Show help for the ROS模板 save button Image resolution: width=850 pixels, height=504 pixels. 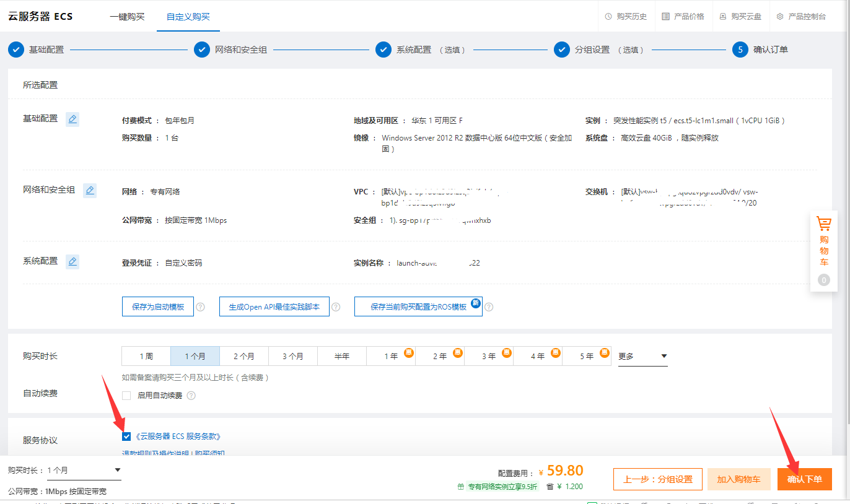pyautogui.click(x=489, y=306)
